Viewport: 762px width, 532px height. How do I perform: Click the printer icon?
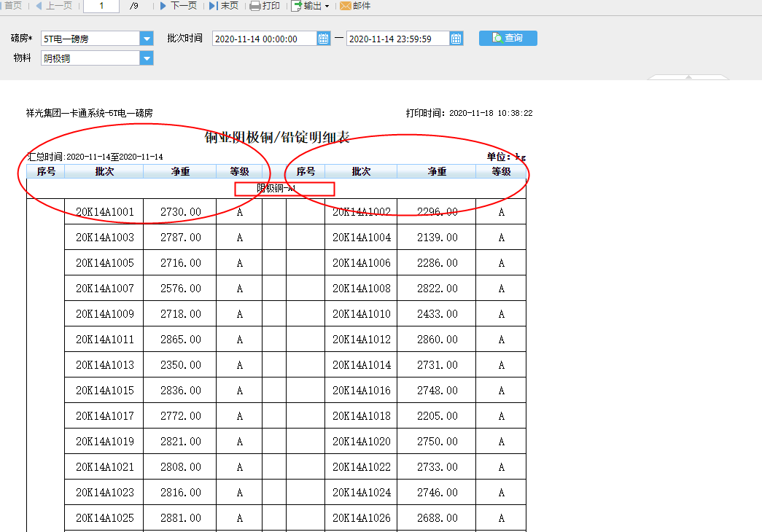(255, 6)
